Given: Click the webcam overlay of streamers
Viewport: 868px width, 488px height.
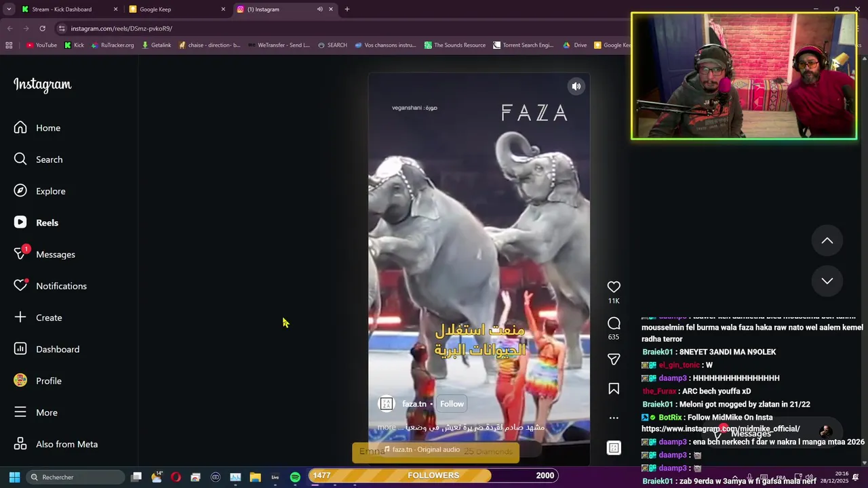Looking at the screenshot, I should click(744, 76).
